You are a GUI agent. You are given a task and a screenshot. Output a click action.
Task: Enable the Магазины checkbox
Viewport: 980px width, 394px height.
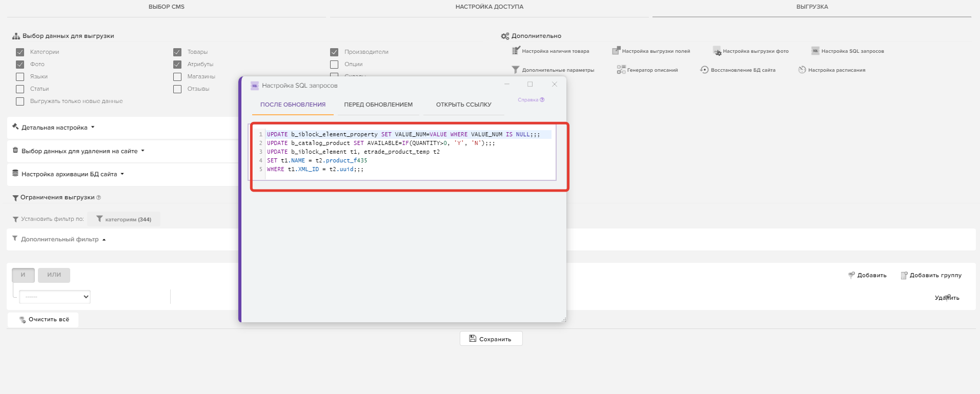(177, 76)
